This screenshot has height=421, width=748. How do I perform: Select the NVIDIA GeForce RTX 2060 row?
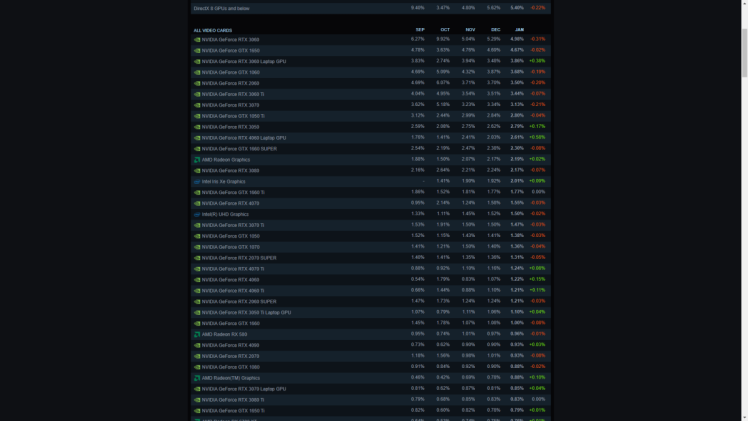pos(230,83)
